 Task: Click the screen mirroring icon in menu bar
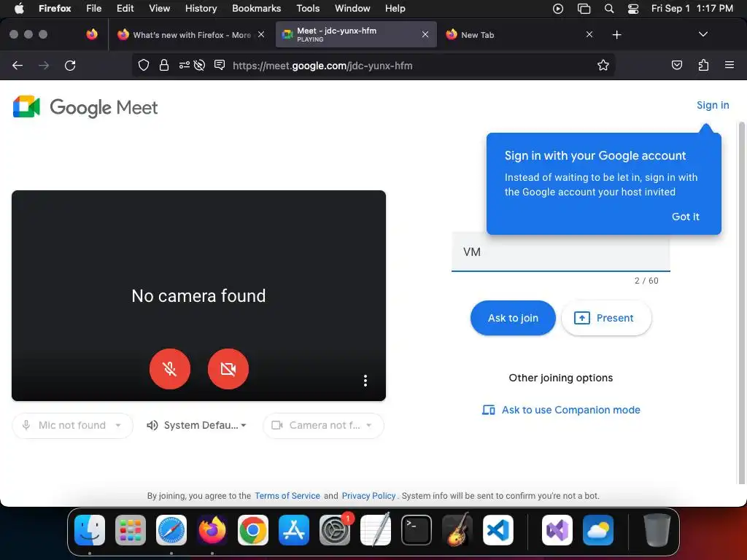(x=584, y=9)
